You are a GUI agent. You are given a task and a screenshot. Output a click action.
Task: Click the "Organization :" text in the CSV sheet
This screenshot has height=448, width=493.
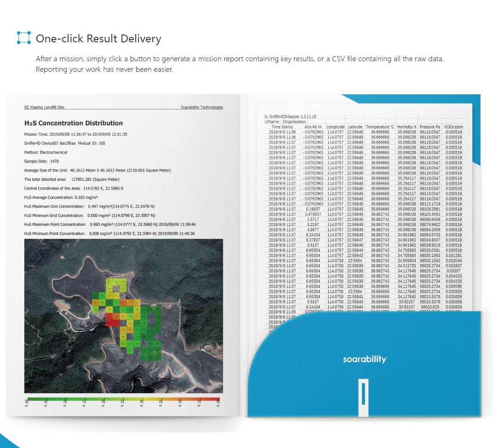295,121
